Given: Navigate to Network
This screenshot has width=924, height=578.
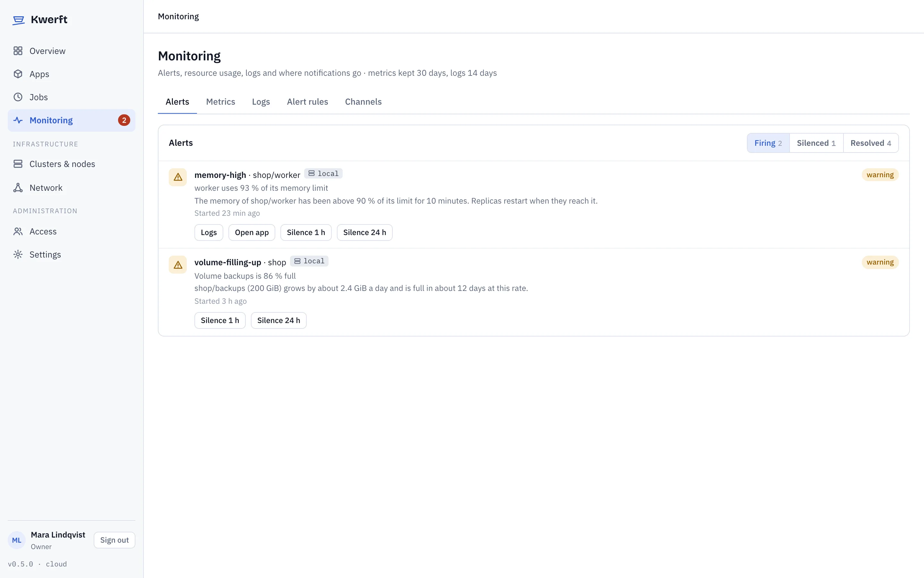Looking at the screenshot, I should pos(72,188).
